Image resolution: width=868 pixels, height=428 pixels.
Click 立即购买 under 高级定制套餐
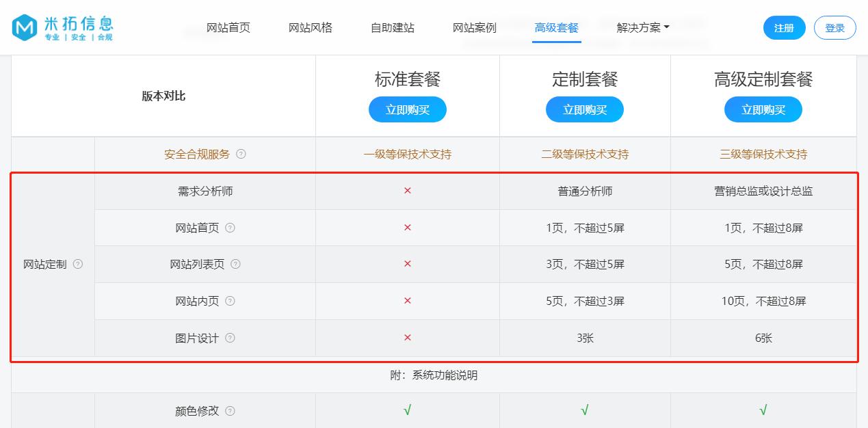(x=763, y=109)
